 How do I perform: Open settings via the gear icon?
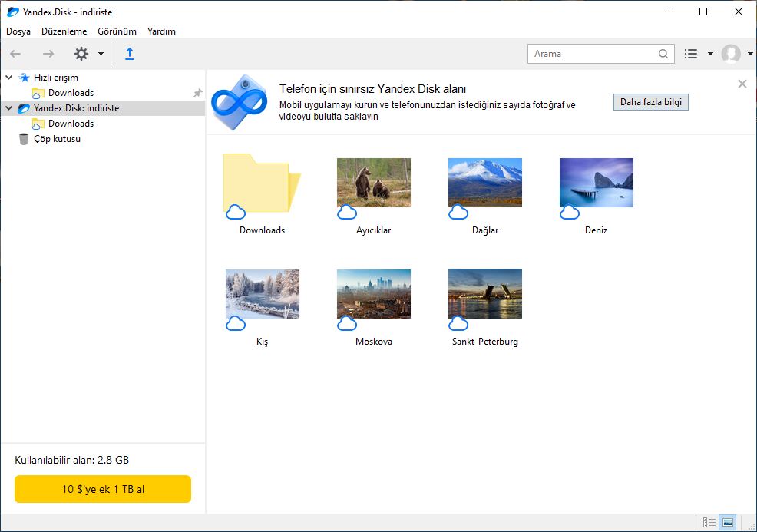click(x=81, y=54)
